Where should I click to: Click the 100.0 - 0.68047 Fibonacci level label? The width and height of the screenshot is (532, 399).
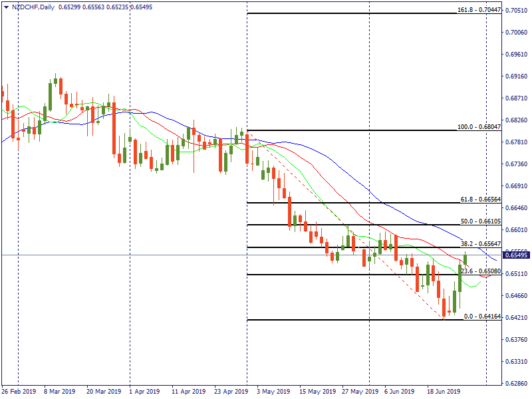coord(477,126)
